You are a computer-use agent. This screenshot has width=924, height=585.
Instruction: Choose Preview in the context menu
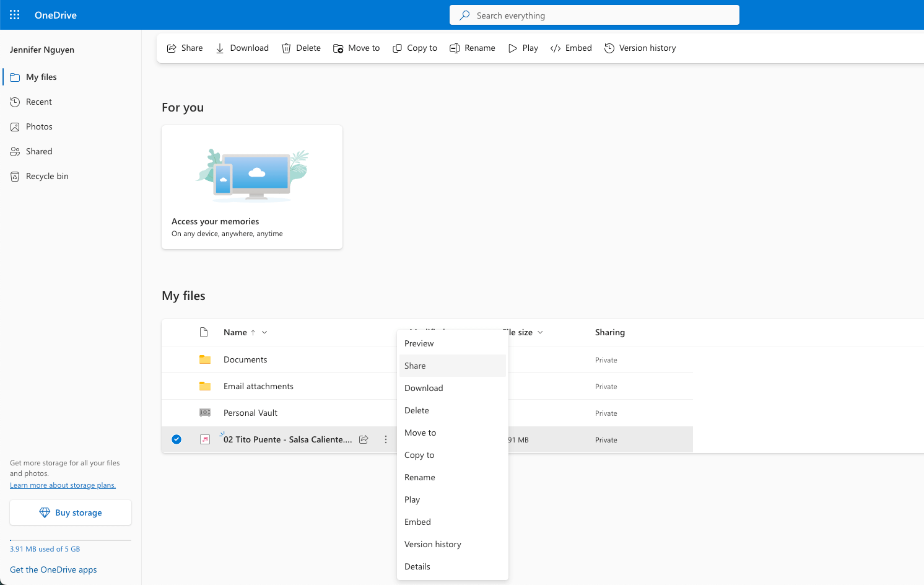pos(453,343)
